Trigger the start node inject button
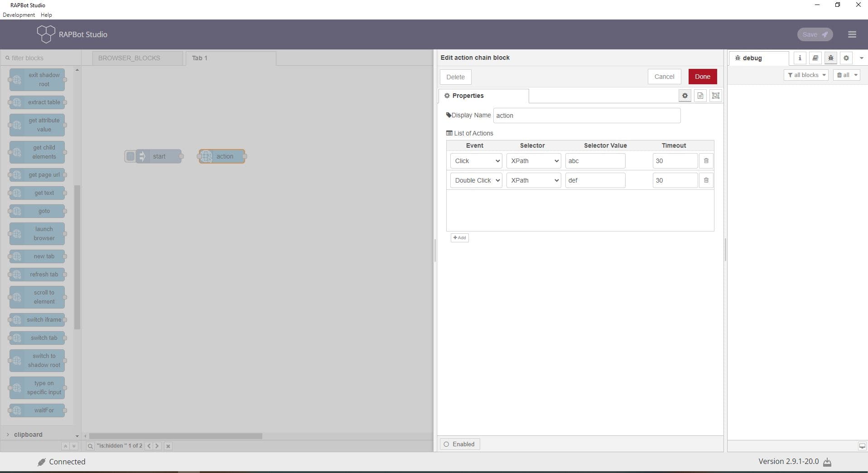Viewport: 868px width, 473px height. pos(130,156)
